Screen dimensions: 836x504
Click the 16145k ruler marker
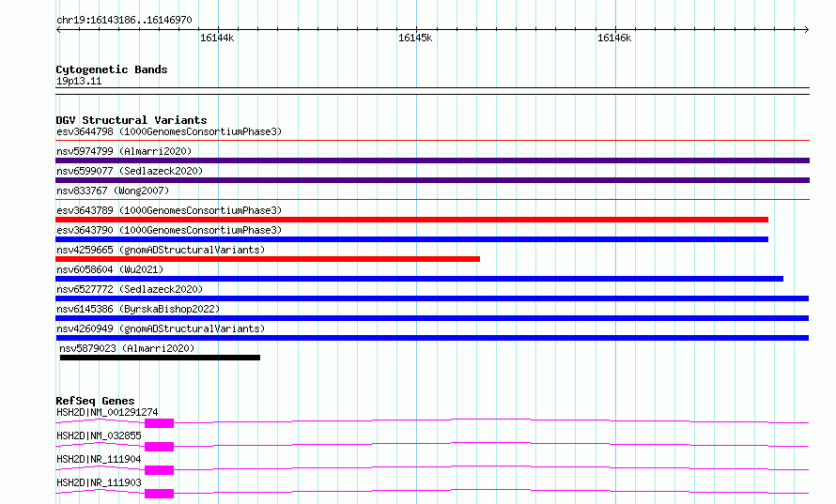tap(415, 38)
